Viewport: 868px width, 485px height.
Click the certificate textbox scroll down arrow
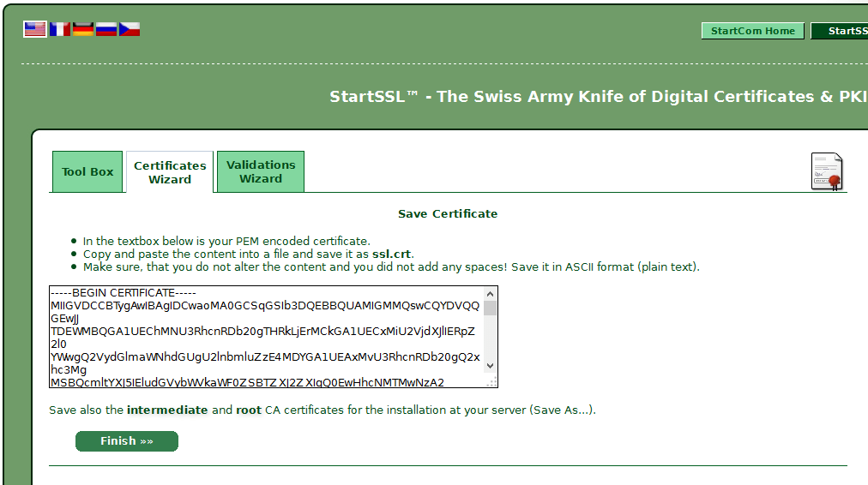pos(491,366)
